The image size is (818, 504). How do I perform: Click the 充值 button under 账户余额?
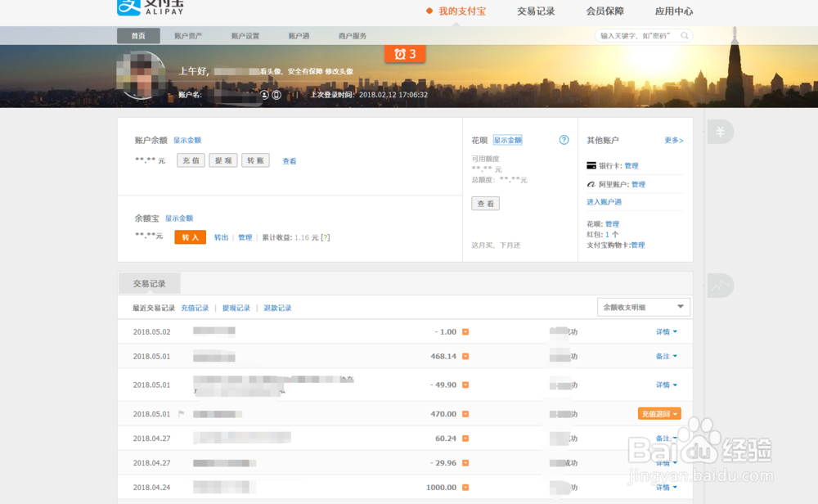click(x=191, y=160)
